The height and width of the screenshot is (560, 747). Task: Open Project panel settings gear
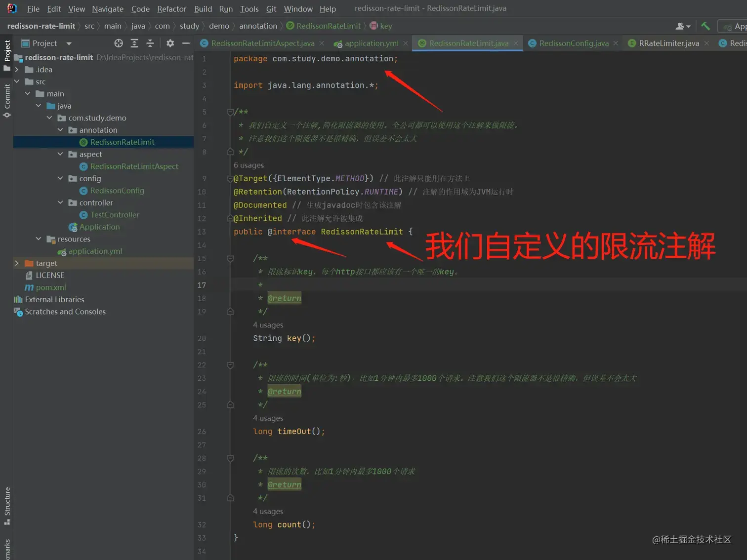170,43
